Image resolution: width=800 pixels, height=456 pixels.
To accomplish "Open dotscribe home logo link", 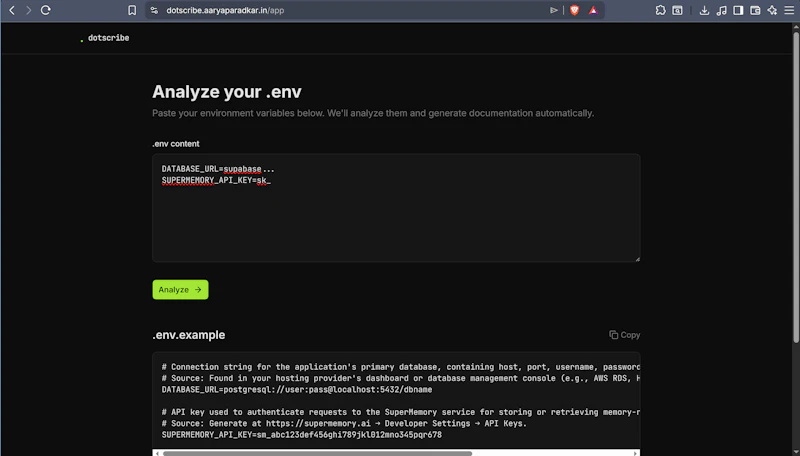I will [105, 38].
